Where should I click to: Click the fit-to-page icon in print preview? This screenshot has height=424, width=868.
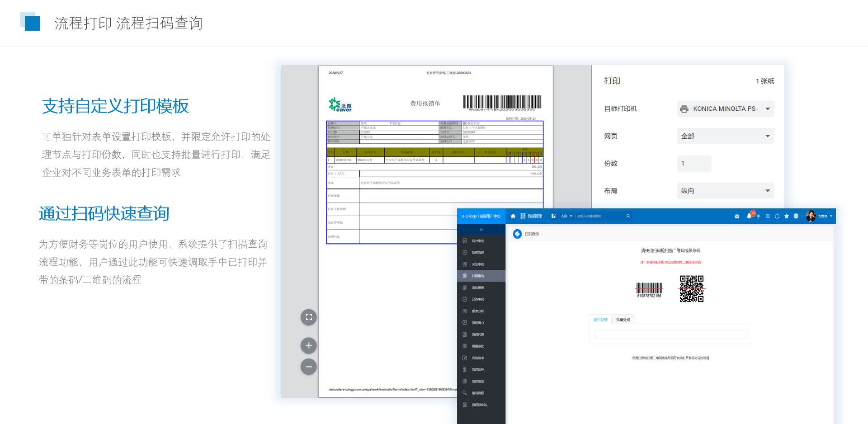pyautogui.click(x=309, y=317)
